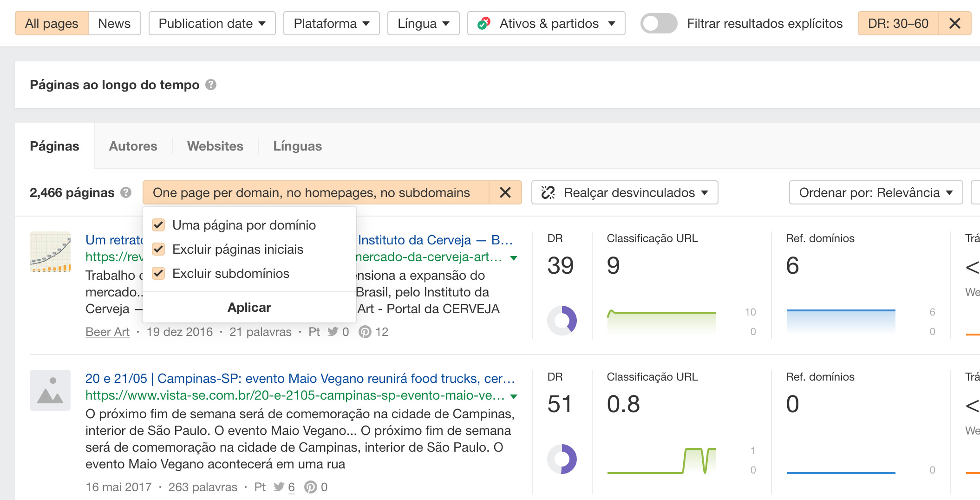Open Ordenar por: Relevância dropdown
Image resolution: width=980 pixels, height=500 pixels.
875,192
